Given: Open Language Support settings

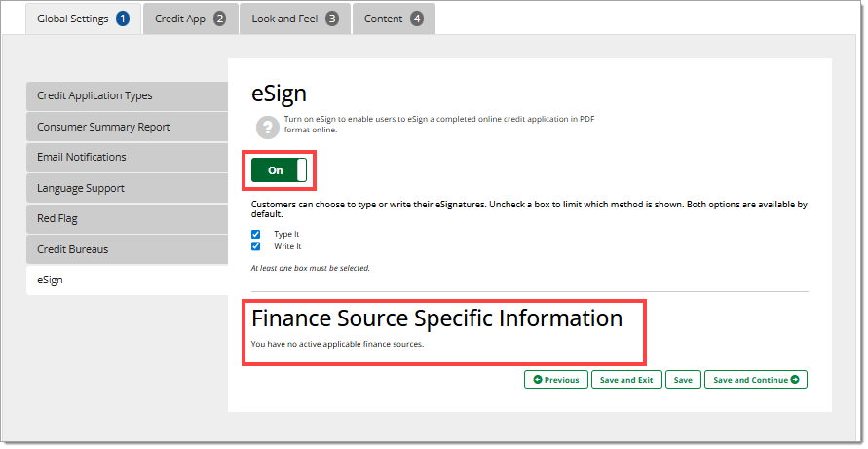Looking at the screenshot, I should [127, 188].
